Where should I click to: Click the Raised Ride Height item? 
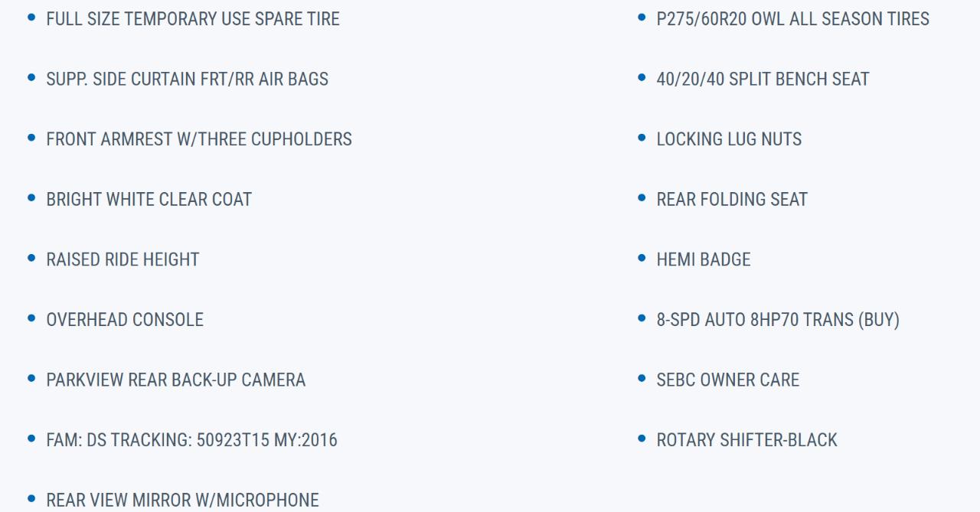[122, 259]
